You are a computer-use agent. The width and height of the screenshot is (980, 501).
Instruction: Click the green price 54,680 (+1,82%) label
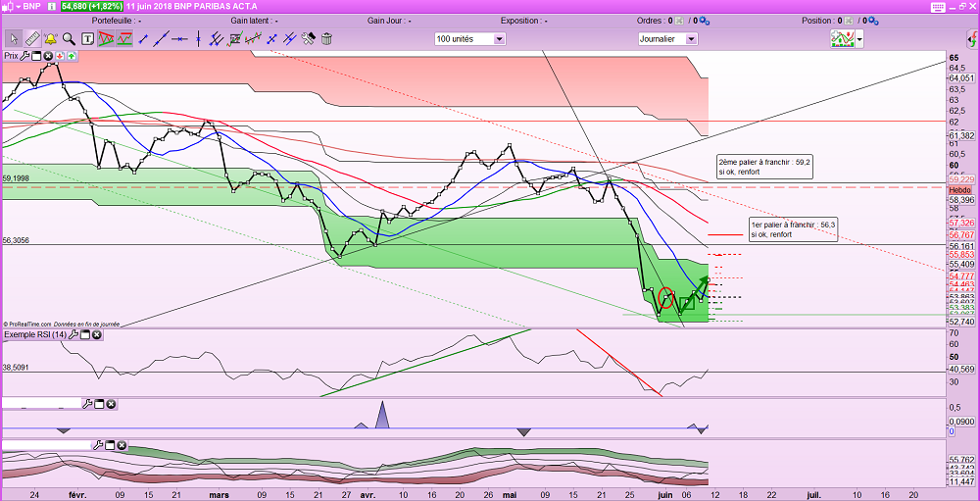point(91,6)
